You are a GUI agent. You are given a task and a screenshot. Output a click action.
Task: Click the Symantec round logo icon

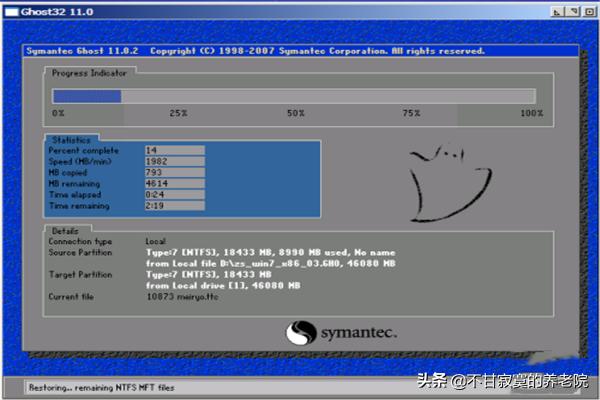click(301, 332)
